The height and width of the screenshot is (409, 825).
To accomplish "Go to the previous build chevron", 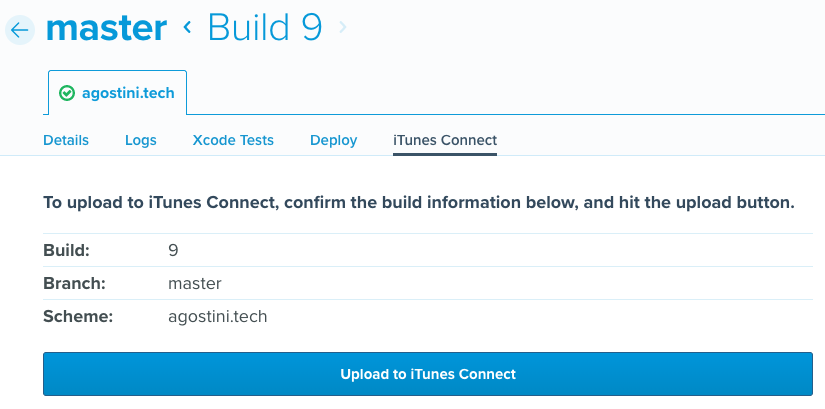I will (187, 28).
